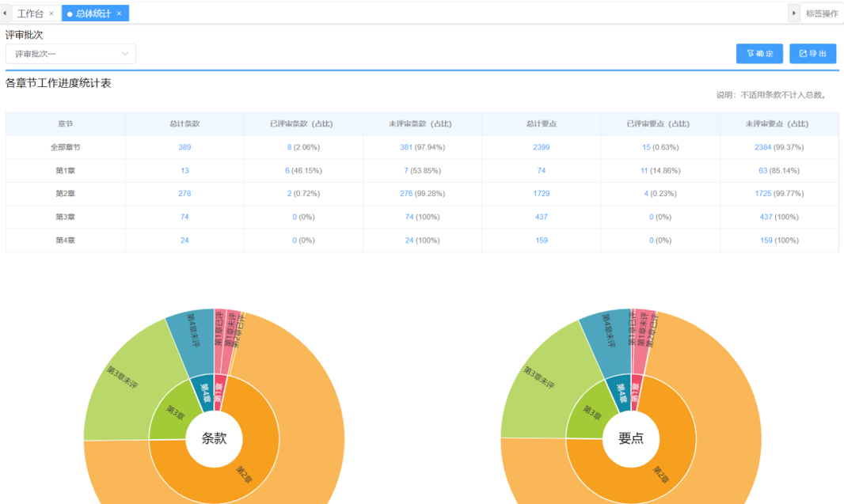Open 第1章 unreviewed points link 63
Viewport: 844px width, 504px height.
pos(762,171)
